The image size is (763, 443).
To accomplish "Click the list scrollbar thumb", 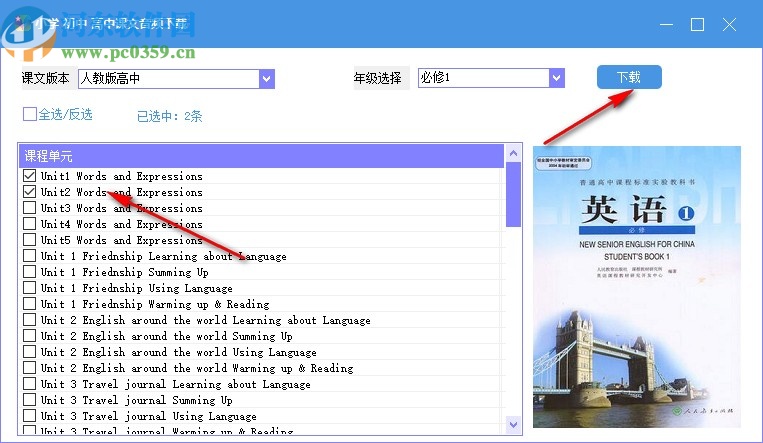I will tap(513, 195).
